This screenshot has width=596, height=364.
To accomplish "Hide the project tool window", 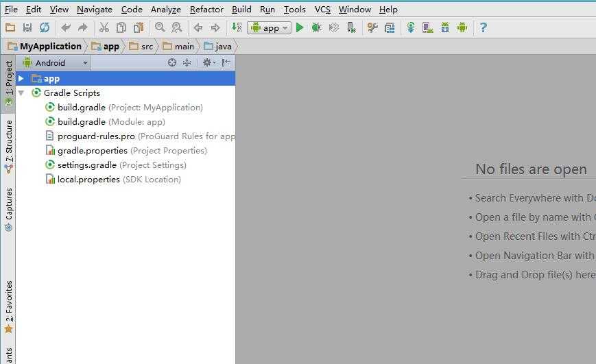I will point(226,62).
